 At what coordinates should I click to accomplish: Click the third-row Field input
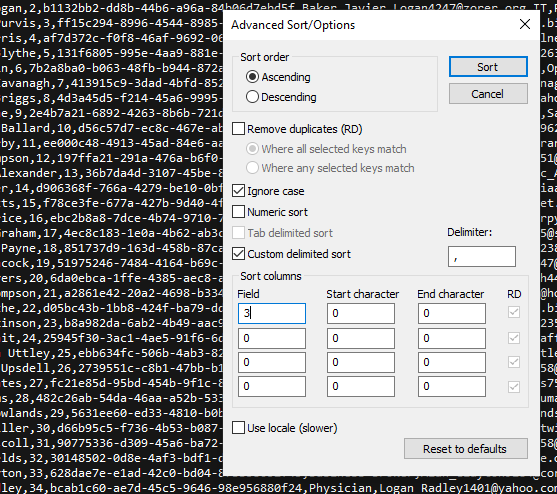[272, 362]
